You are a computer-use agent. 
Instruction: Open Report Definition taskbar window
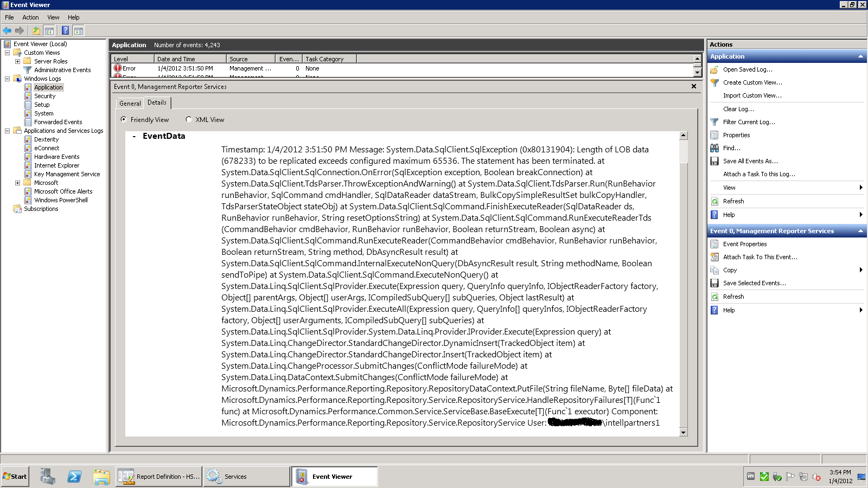point(158,477)
